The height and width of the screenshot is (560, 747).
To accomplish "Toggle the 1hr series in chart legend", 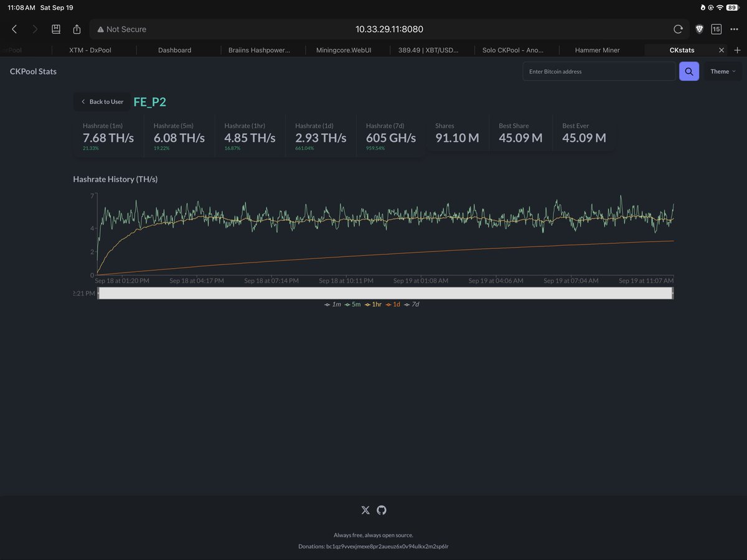I will tap(373, 304).
